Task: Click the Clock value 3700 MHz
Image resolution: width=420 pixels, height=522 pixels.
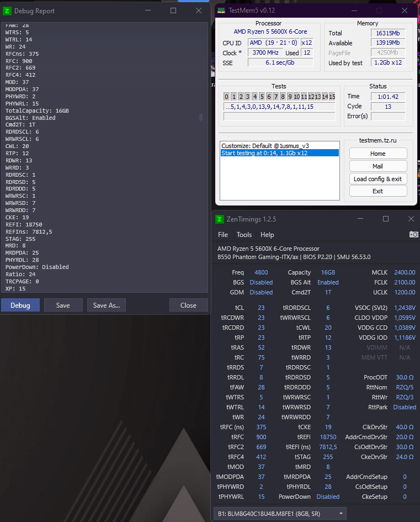Action: coord(265,52)
